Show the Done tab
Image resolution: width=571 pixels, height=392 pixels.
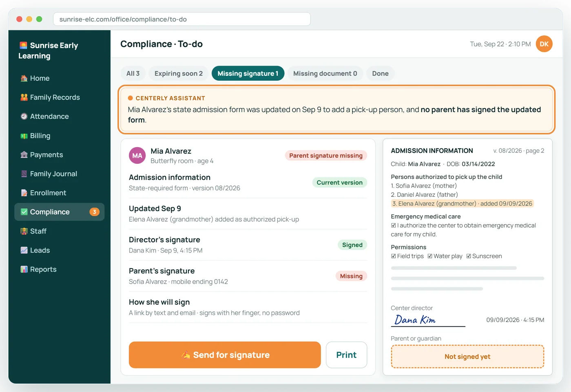tap(380, 73)
